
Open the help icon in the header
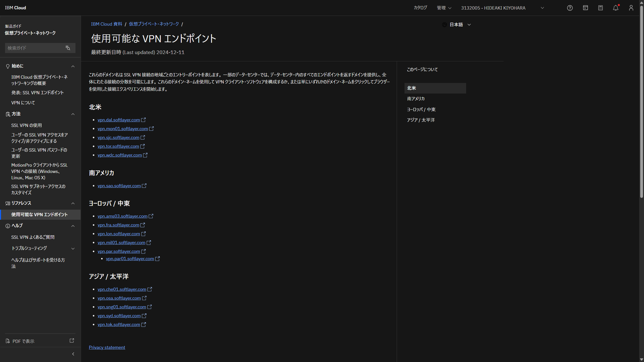(570, 8)
